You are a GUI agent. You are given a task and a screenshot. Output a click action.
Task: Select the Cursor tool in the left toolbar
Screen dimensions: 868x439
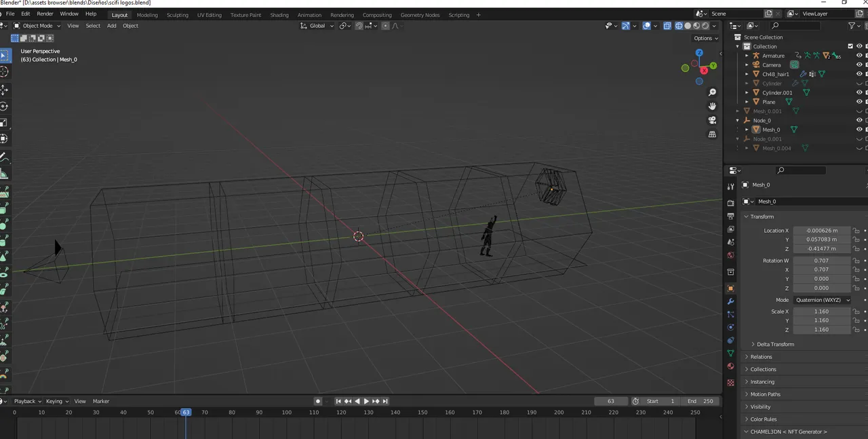[x=4, y=72]
